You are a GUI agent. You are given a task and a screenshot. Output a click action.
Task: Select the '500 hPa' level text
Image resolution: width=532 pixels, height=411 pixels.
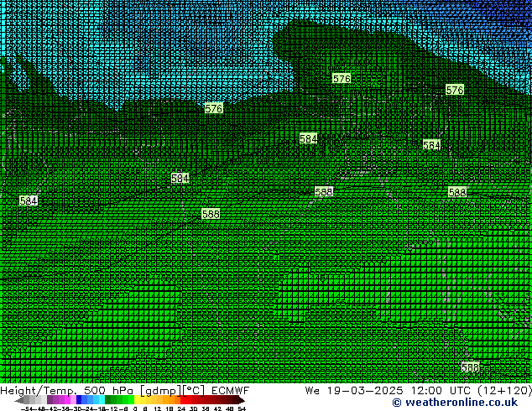coord(108,391)
